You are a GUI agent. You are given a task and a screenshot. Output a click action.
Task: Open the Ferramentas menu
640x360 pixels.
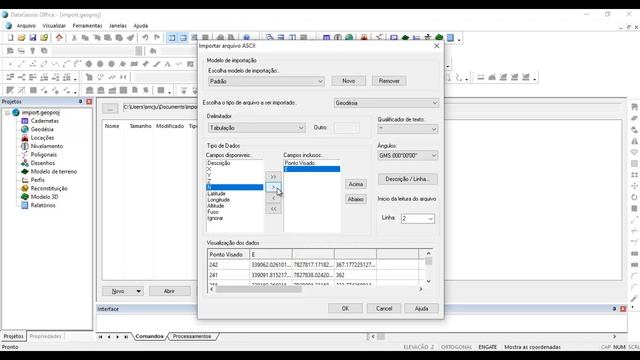[x=87, y=26]
